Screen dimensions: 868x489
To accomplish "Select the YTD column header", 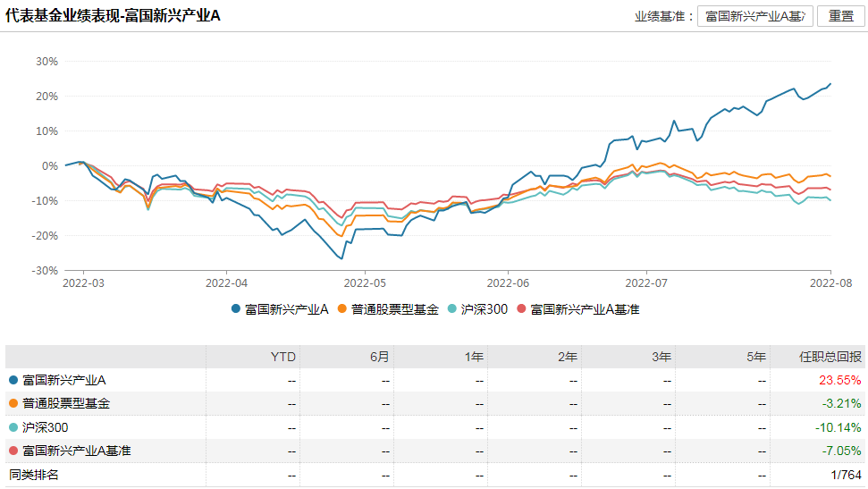I will click(x=283, y=357).
